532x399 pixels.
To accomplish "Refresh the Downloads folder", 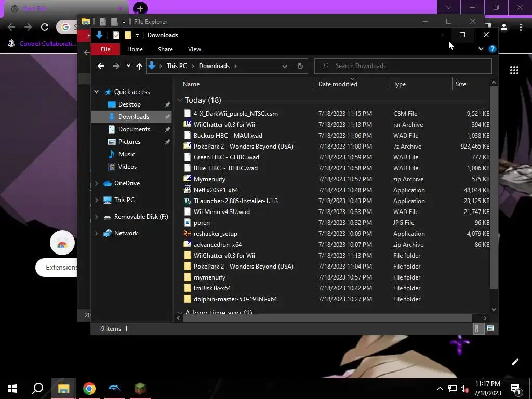I will tap(300, 66).
